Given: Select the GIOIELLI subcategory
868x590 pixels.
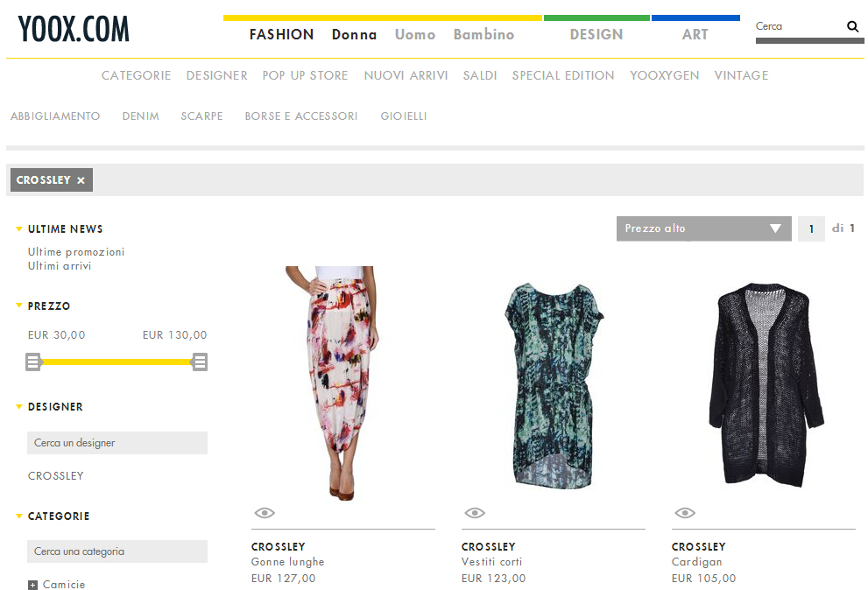Looking at the screenshot, I should 404,116.
